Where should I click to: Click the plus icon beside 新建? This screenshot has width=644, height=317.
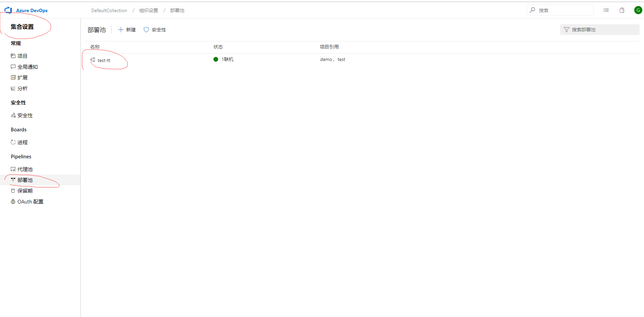pyautogui.click(x=121, y=30)
